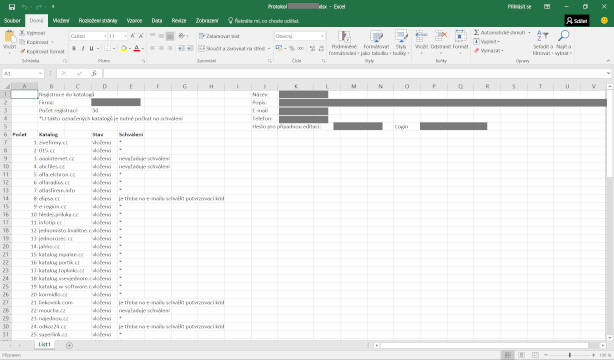This screenshot has width=614, height=360.
Task: Open the Soubor file menu
Action: (12, 20)
